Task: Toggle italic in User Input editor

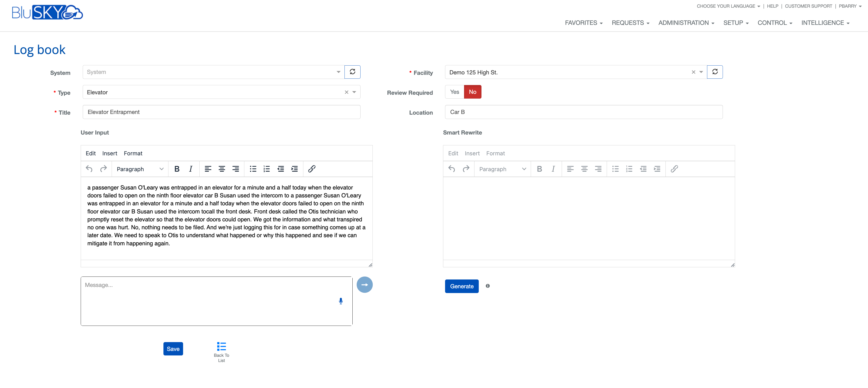Action: [190, 169]
